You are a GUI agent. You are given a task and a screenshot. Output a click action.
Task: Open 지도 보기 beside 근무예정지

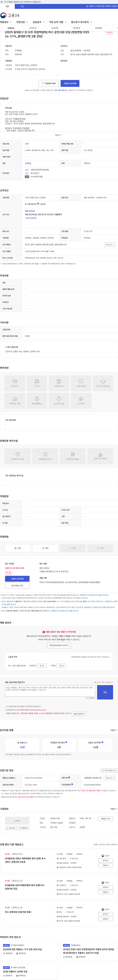point(110,245)
